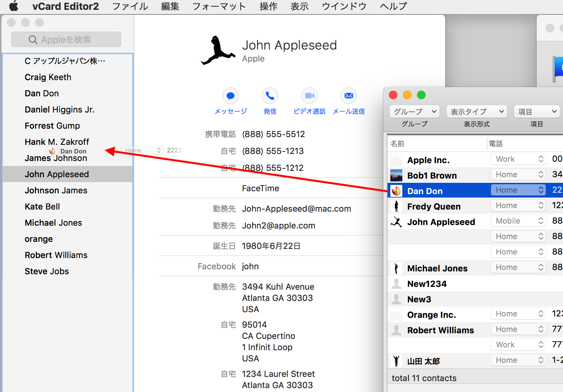Open Bob1 Brown's Home phone type popup

click(x=518, y=174)
